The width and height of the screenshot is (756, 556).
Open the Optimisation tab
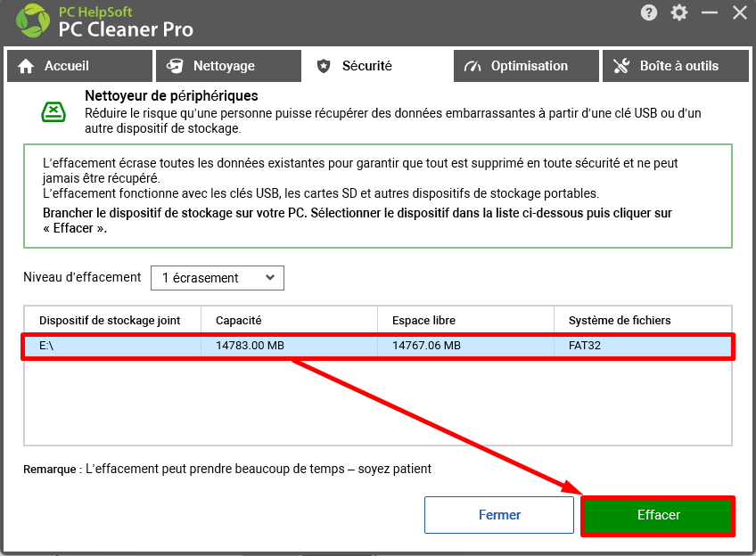[x=526, y=66]
